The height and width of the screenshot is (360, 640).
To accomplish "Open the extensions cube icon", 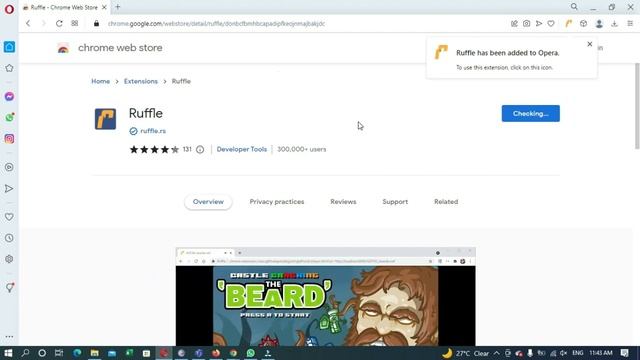I will coord(583,24).
